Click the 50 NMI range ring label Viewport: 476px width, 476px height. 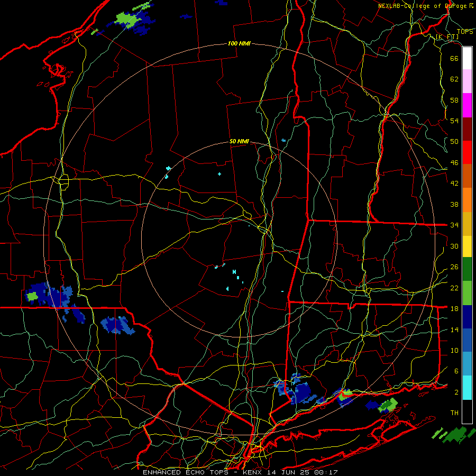click(239, 141)
